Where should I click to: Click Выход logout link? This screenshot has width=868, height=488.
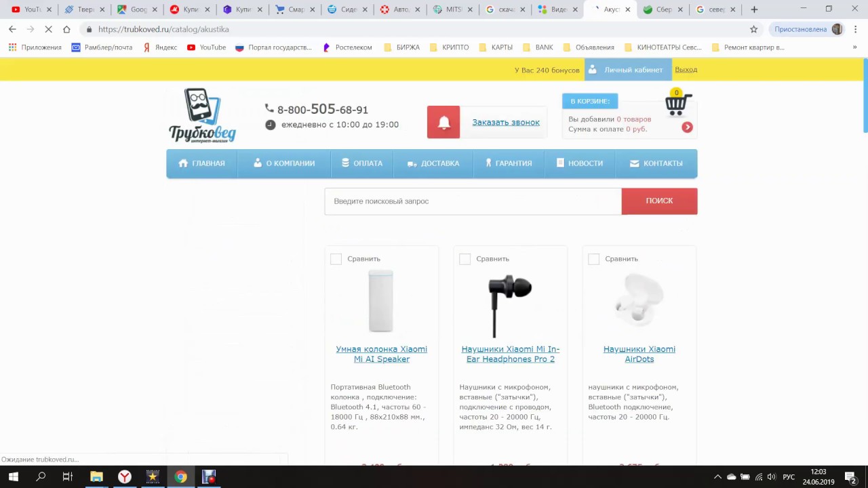(686, 70)
